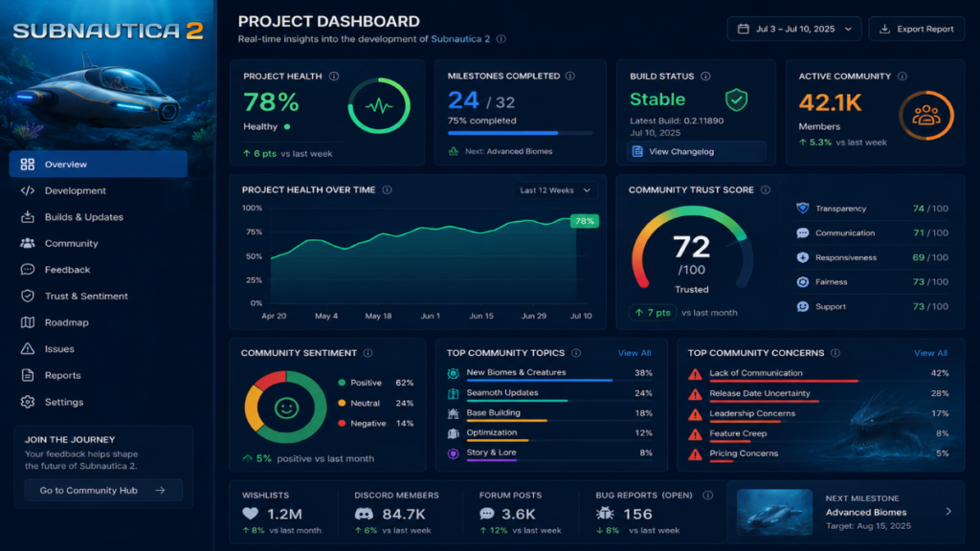Click the Transparency score row

873,208
